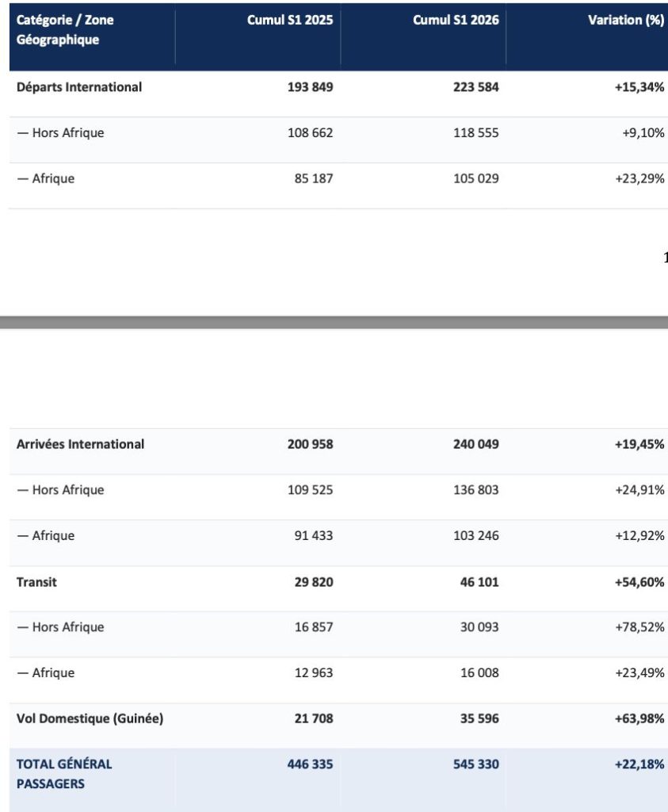This screenshot has width=668, height=812.
Task: Click the Catégorie / Zone Géographique column header
Action: (x=65, y=29)
